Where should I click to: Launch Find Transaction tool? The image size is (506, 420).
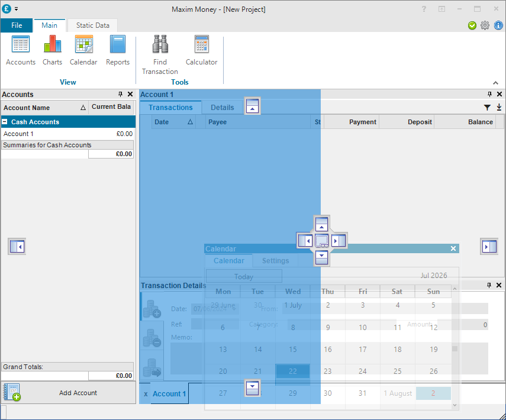pyautogui.click(x=160, y=55)
